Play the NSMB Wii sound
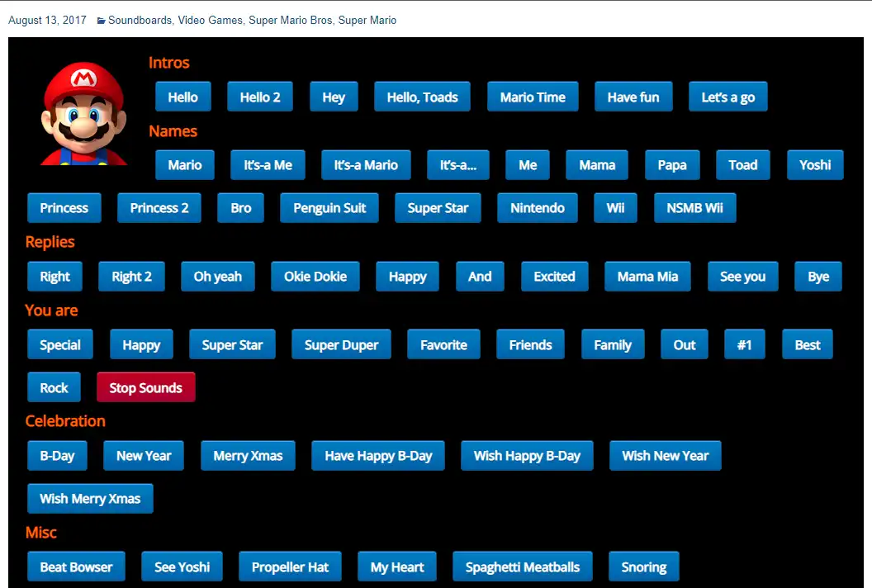This screenshot has height=588, width=872. tap(694, 207)
